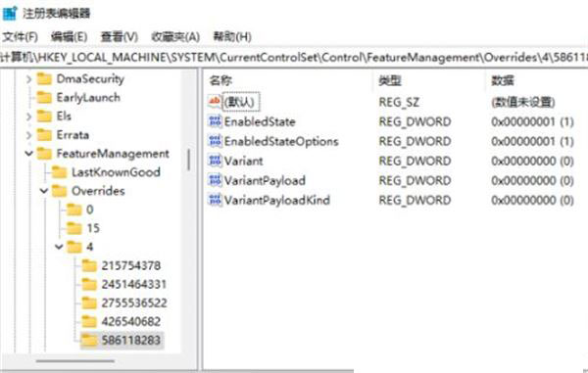
Task: Select the 586118283 key
Action: (131, 341)
